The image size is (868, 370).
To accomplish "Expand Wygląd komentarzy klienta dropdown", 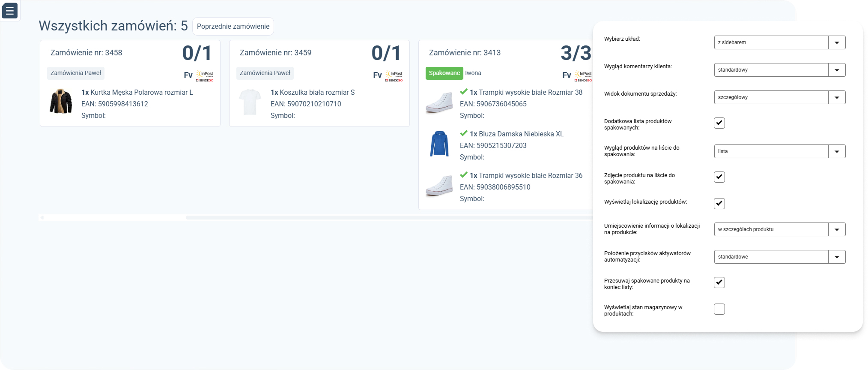I will pyautogui.click(x=780, y=70).
